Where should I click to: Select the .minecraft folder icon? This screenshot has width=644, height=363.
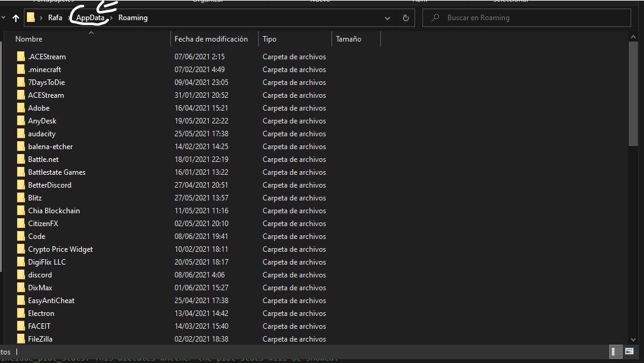point(21,69)
